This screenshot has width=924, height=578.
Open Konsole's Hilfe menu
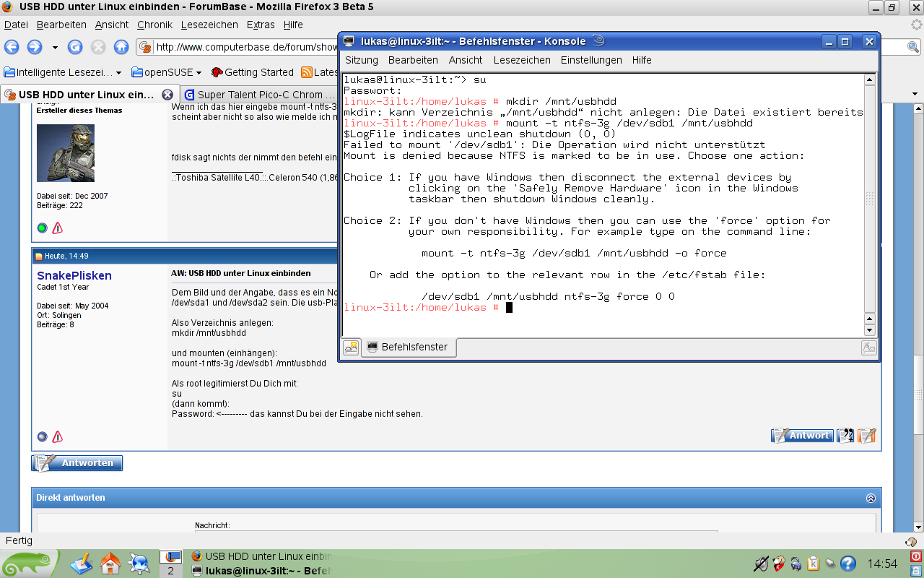click(642, 60)
